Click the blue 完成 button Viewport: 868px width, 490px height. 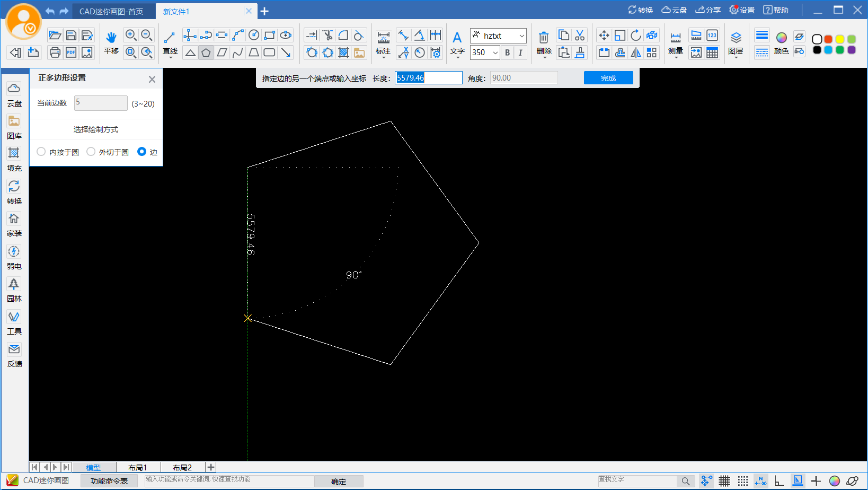tap(608, 78)
